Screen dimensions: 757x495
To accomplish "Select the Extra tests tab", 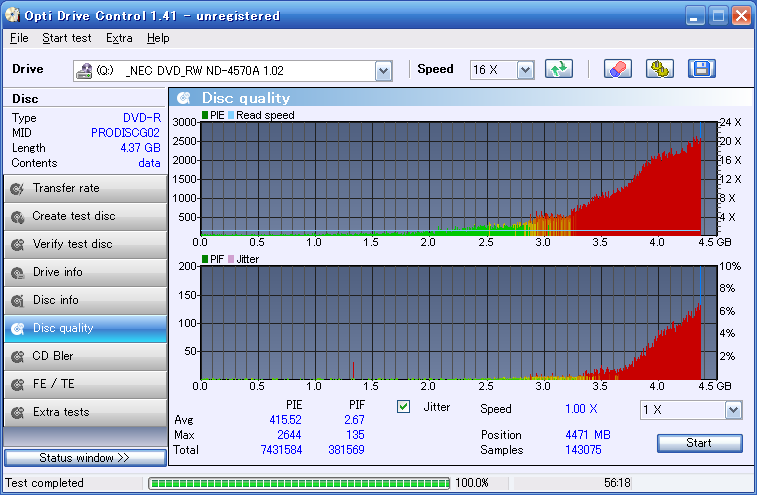I will [x=85, y=412].
